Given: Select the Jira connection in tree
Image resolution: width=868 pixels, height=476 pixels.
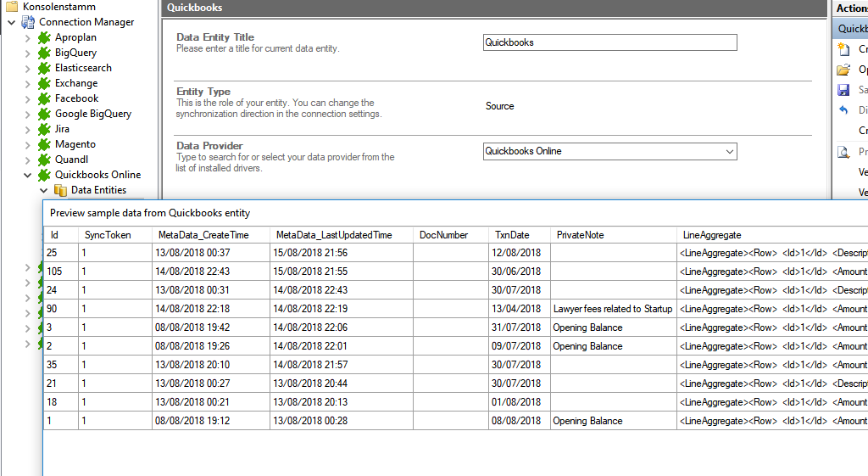Looking at the screenshot, I should [62, 129].
